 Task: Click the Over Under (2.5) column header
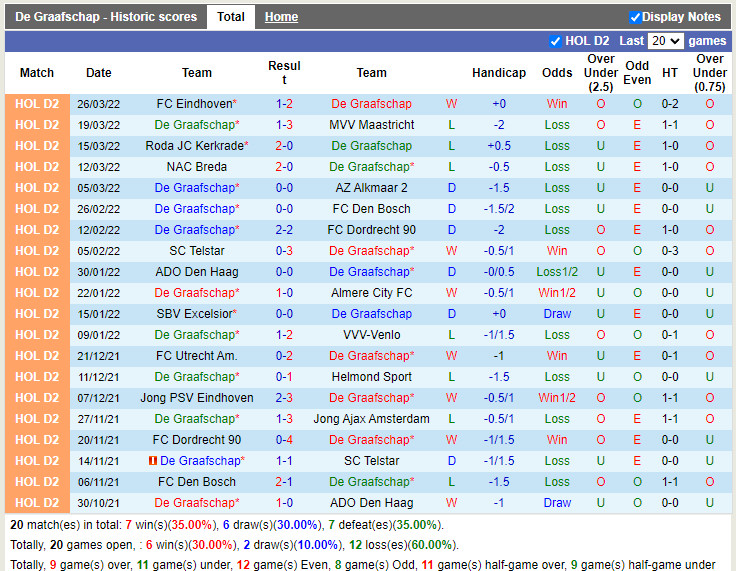[601, 73]
